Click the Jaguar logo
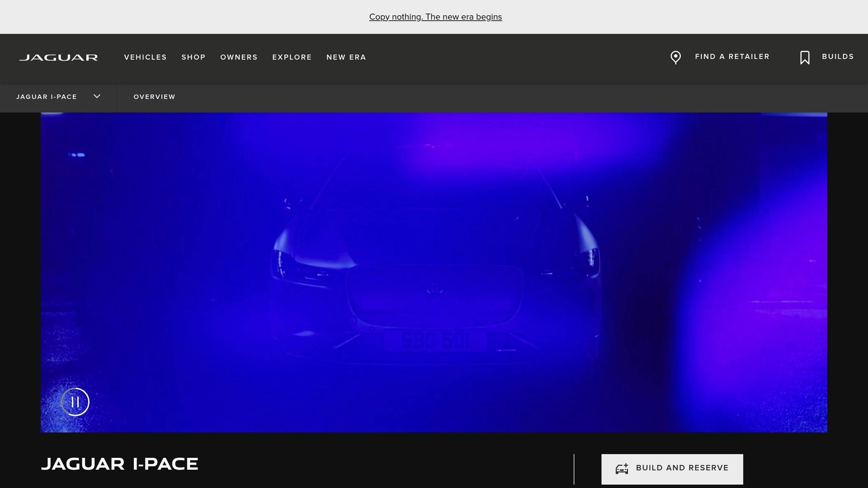 tap(58, 57)
